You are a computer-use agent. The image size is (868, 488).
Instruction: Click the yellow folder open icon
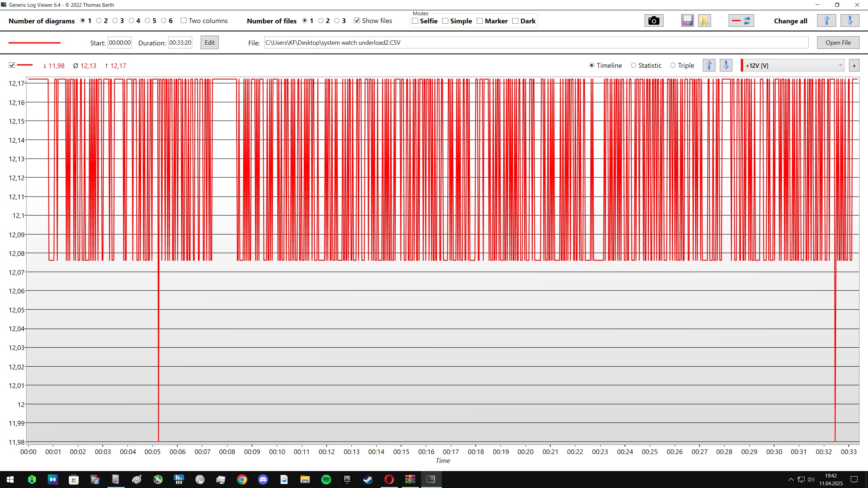pyautogui.click(x=704, y=21)
